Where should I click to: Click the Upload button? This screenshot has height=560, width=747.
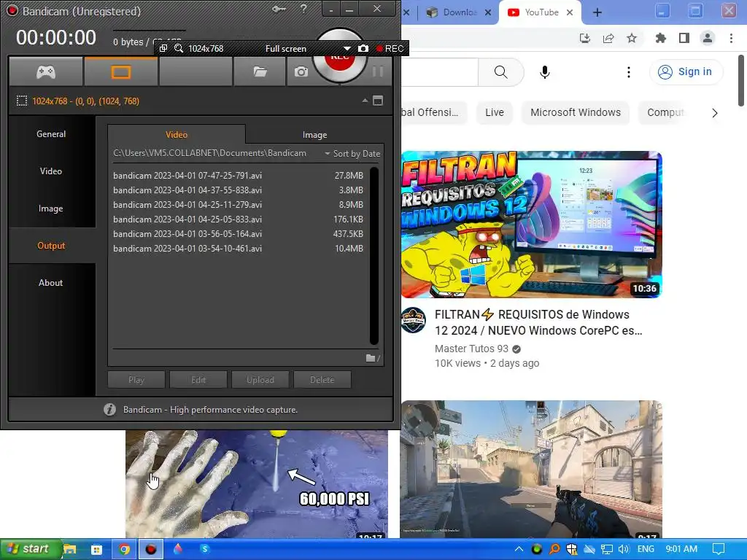(260, 379)
